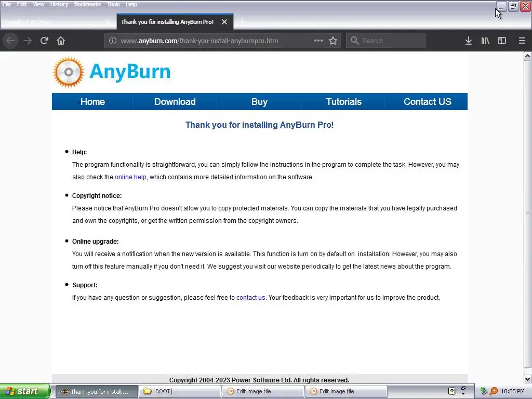
Task: Open the Buy page in the navigation bar
Action: click(259, 102)
